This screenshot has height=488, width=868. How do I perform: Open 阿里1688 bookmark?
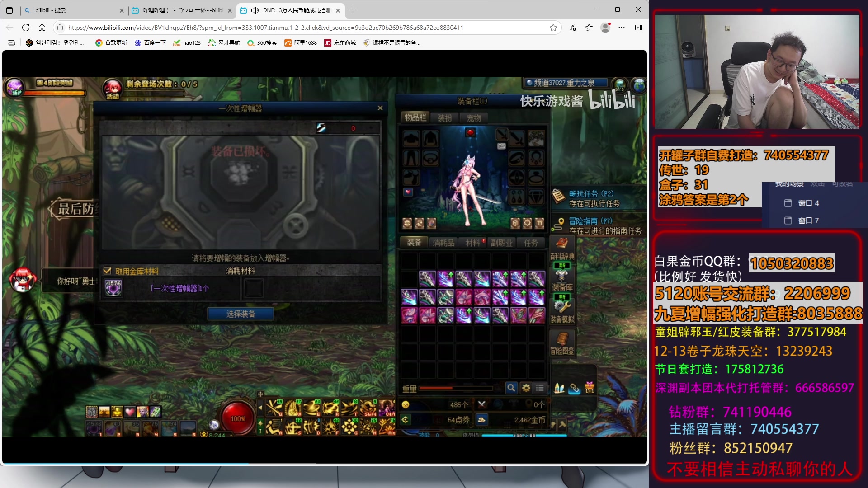[x=301, y=43]
